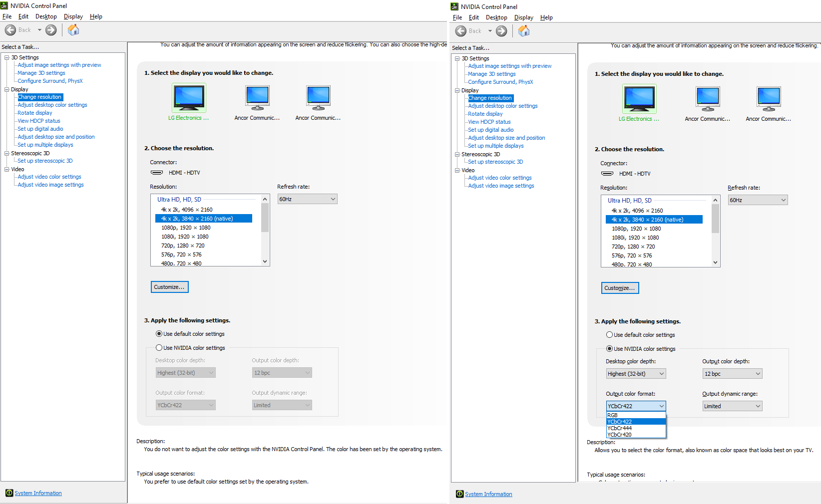Click the Home icon in left window toolbar
The width and height of the screenshot is (821, 504).
pos(73,30)
